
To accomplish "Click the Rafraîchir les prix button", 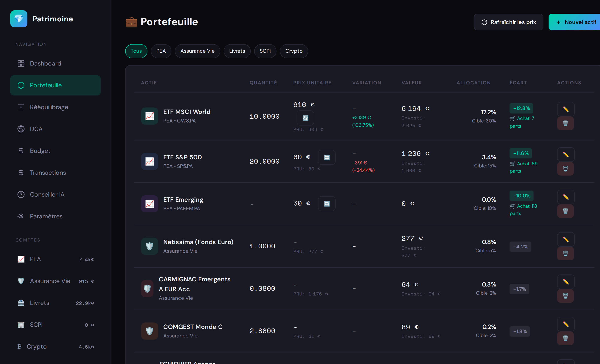I will pyautogui.click(x=508, y=22).
